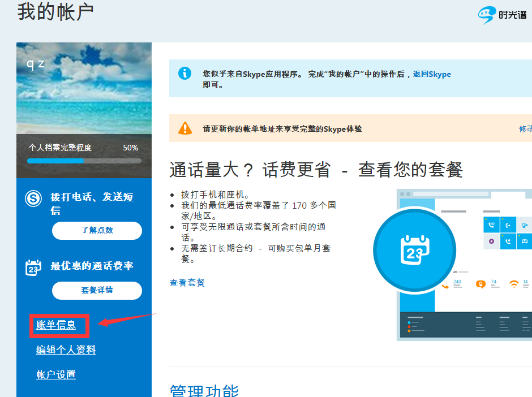
Task: Click the "q z" profile name
Action: click(x=35, y=63)
